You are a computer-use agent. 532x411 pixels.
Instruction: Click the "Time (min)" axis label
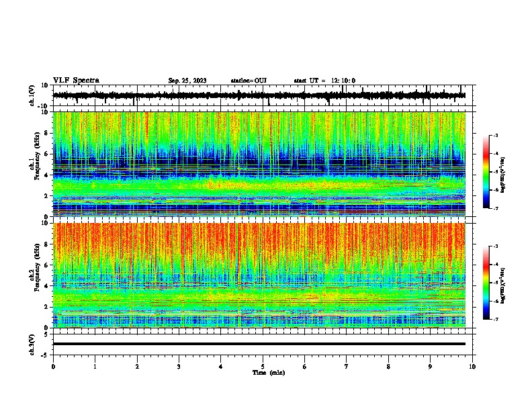tap(269, 373)
